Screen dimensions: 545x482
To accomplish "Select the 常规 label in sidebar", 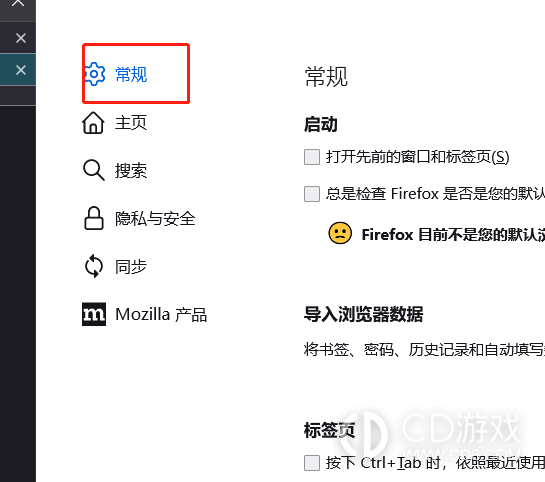I will point(131,74).
